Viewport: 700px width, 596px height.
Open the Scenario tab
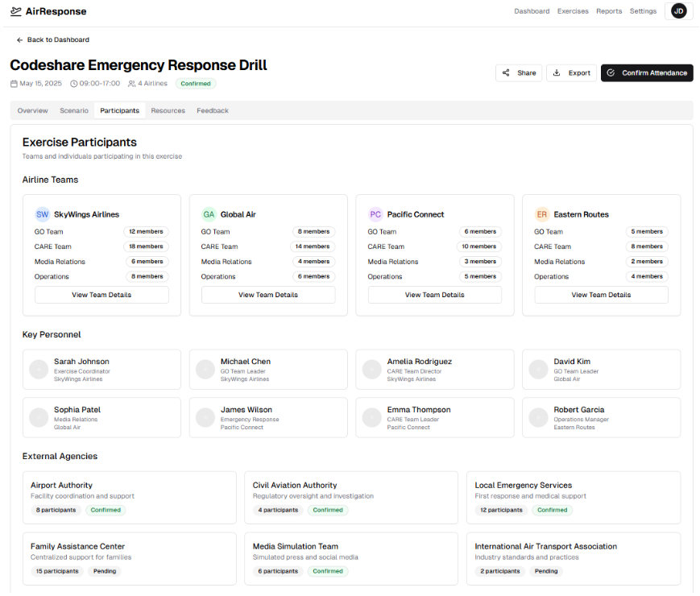pos(74,110)
